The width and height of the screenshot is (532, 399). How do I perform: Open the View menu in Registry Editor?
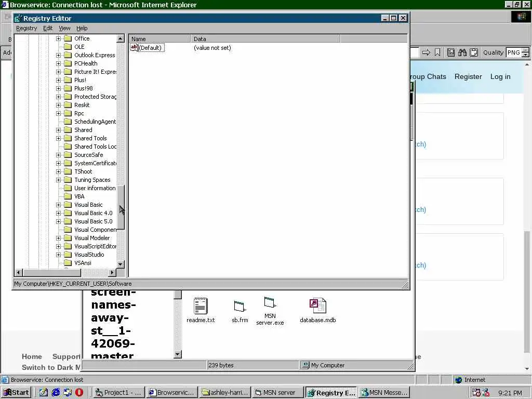pyautogui.click(x=64, y=28)
